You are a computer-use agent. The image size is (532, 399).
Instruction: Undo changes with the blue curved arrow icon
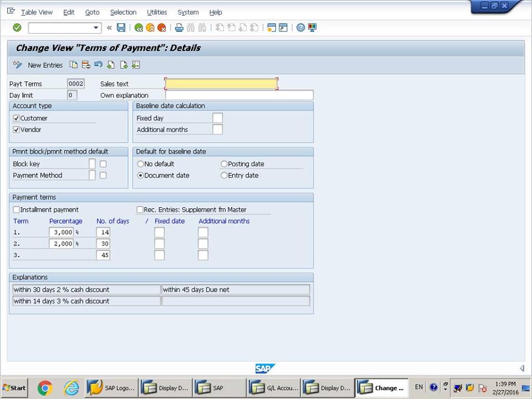pos(99,64)
